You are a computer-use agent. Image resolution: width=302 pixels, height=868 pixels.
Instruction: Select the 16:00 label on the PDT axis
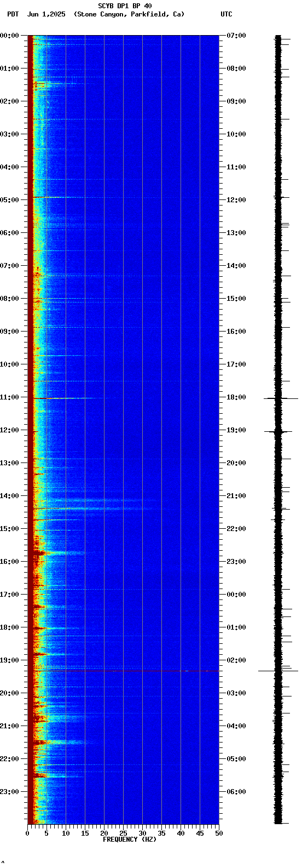pos(9,562)
